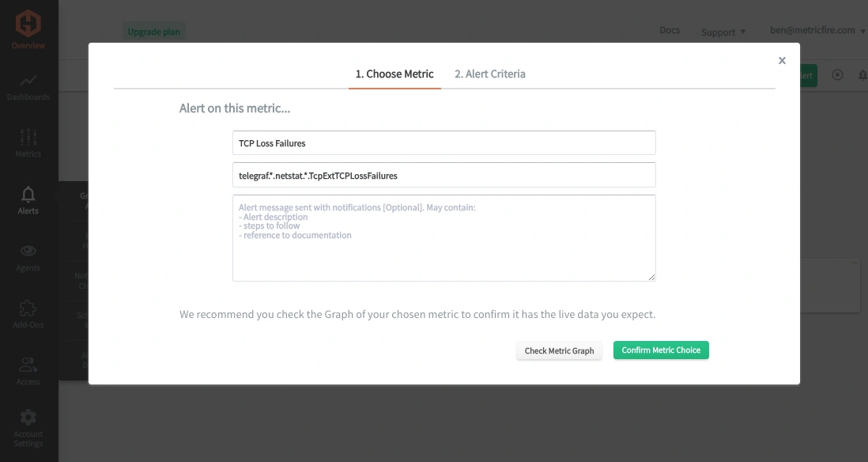Select the 1. Choose Metric tab

coord(394,74)
